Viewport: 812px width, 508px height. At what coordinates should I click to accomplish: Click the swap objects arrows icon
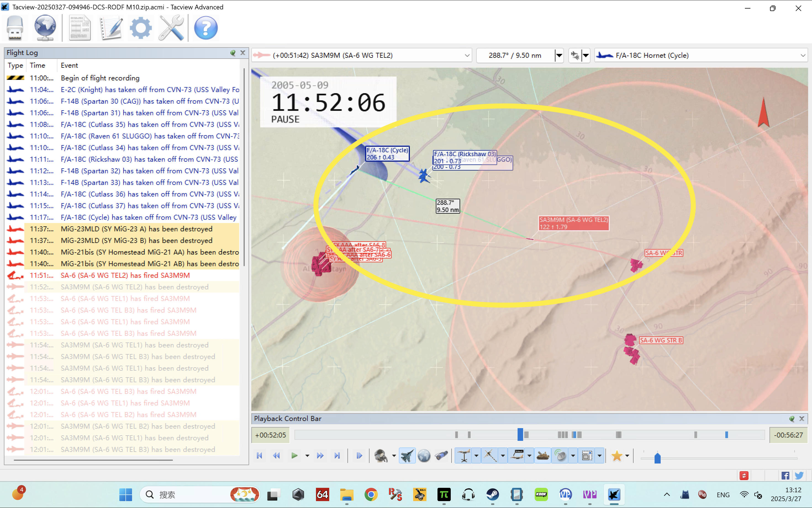(575, 55)
